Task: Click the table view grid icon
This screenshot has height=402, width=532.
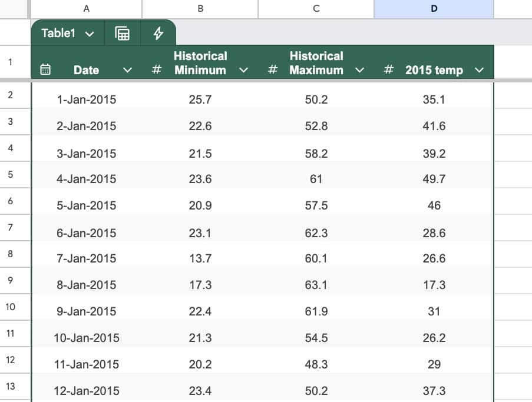Action: (122, 34)
